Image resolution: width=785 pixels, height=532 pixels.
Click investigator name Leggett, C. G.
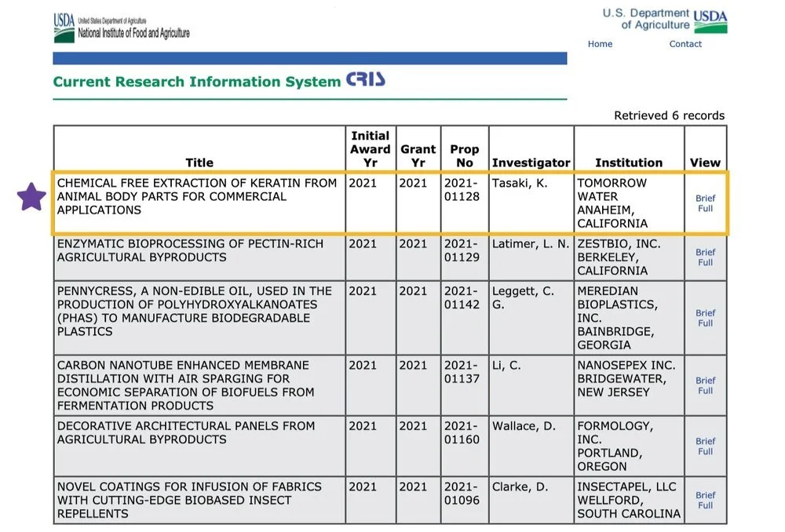(x=523, y=298)
